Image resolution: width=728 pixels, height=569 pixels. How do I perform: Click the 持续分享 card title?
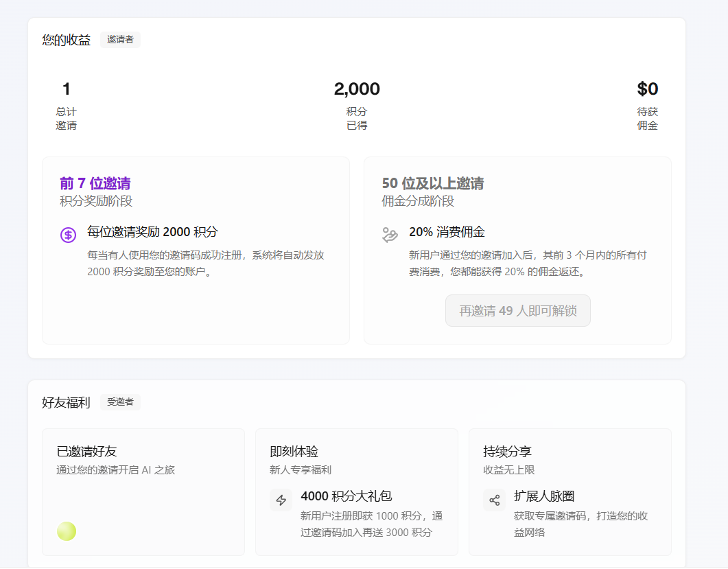[x=507, y=452]
